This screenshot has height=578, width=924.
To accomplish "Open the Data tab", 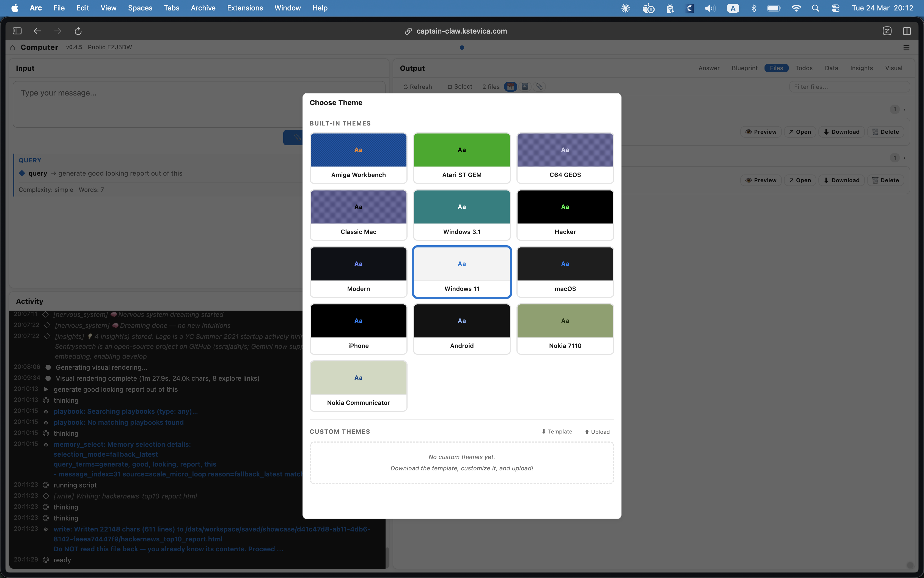I will point(831,68).
